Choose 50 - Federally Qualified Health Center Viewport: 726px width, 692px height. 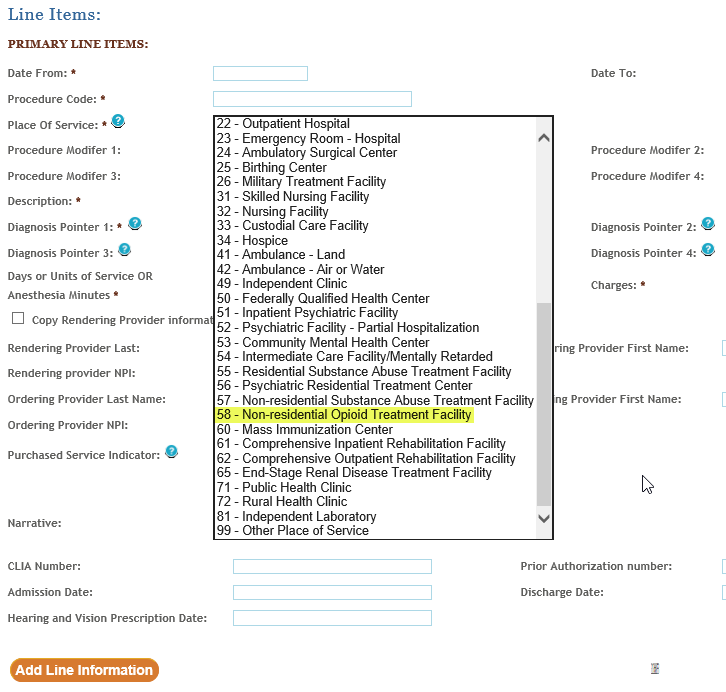tap(376, 299)
